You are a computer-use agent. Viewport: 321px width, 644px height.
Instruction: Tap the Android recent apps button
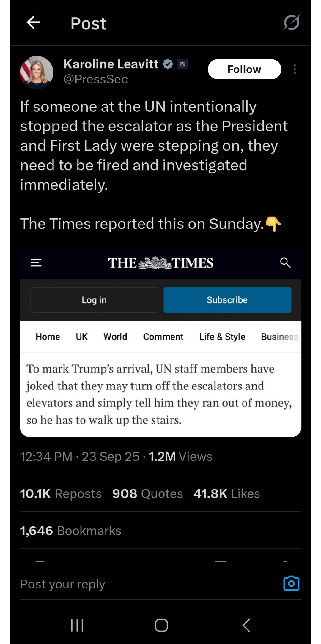tap(77, 625)
